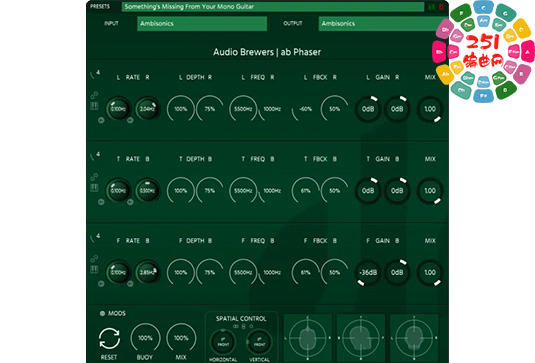Click the VERTICAL spatial control knob

coord(259,342)
